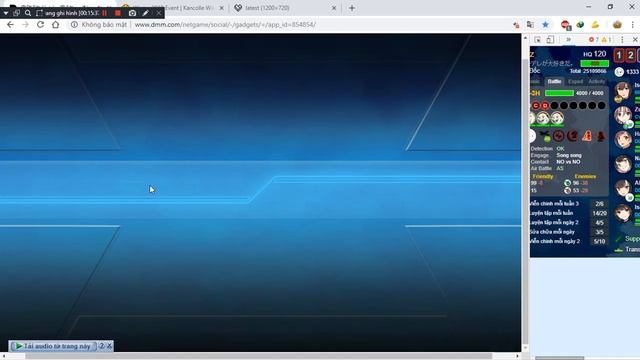Click quest 'mỗi ngày 2' row showing 5/10
Viewport: 640px width, 360px height.
569,241
